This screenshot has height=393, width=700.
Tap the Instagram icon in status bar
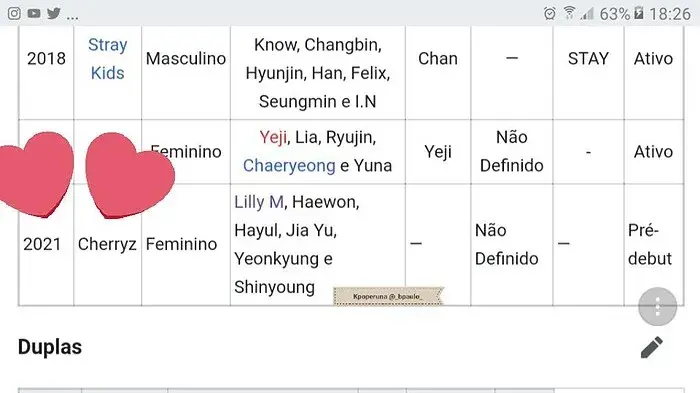point(14,13)
